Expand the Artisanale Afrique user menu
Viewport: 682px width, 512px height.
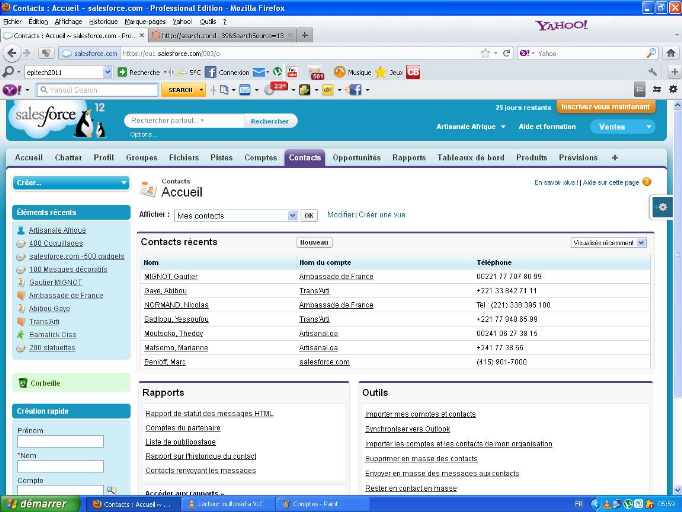pyautogui.click(x=471, y=127)
